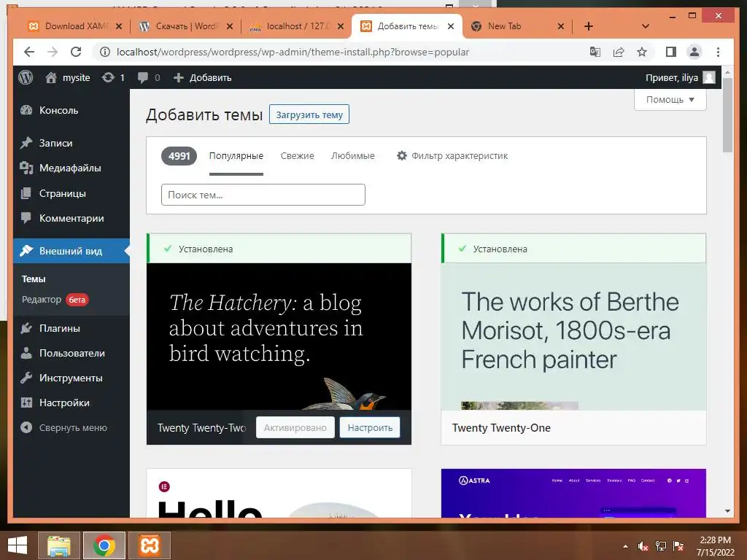The width and height of the screenshot is (747, 560).
Task: Click the share page icon
Action: tap(619, 52)
